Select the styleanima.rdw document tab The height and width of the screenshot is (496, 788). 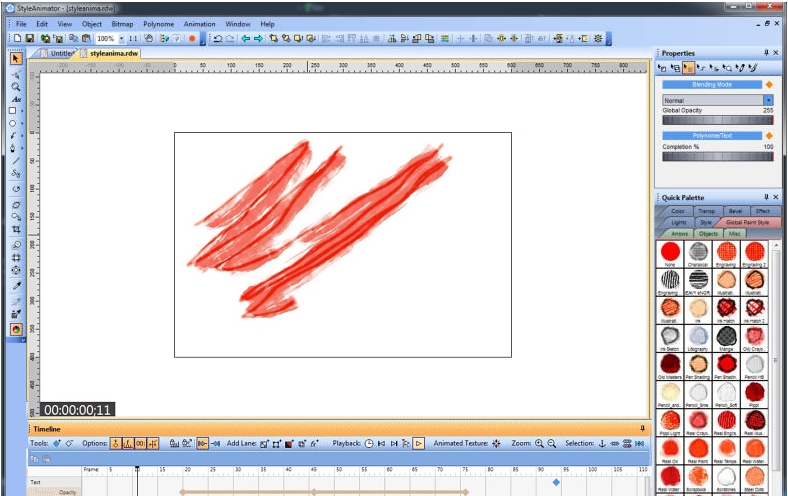[109, 53]
